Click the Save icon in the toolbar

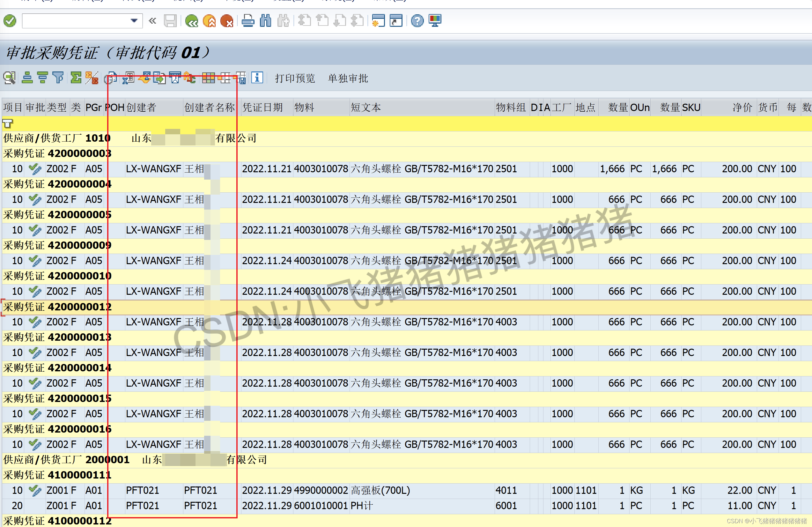[171, 21]
